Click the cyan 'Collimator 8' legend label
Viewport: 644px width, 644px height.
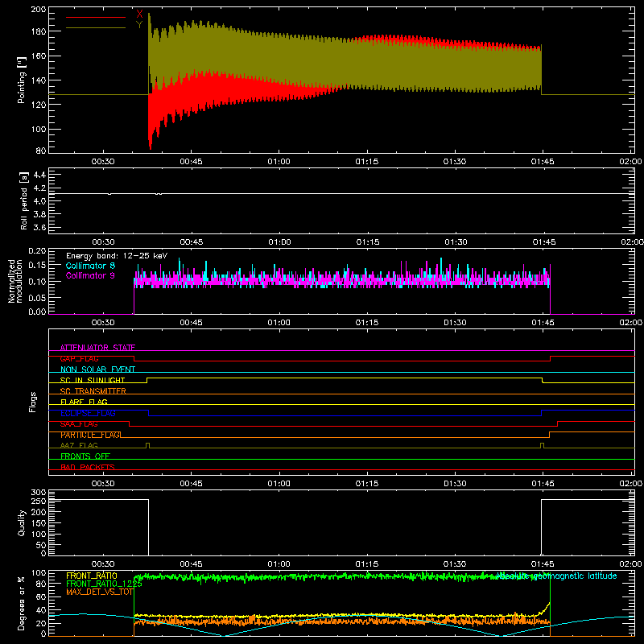(90, 266)
